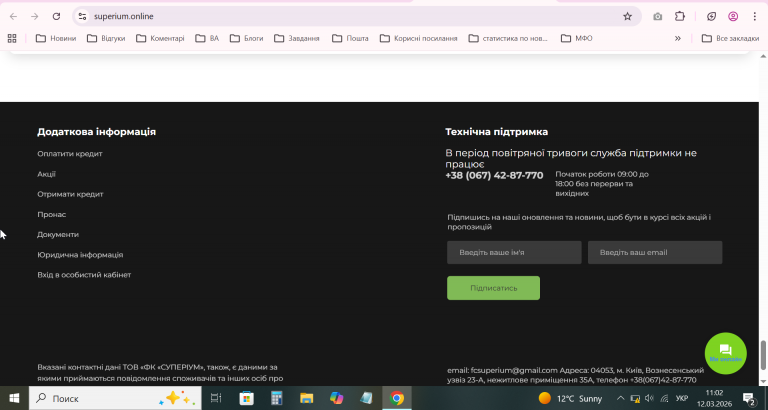768x410 pixels.
Task: Click the Додаткова інформація heading
Action: (96, 132)
